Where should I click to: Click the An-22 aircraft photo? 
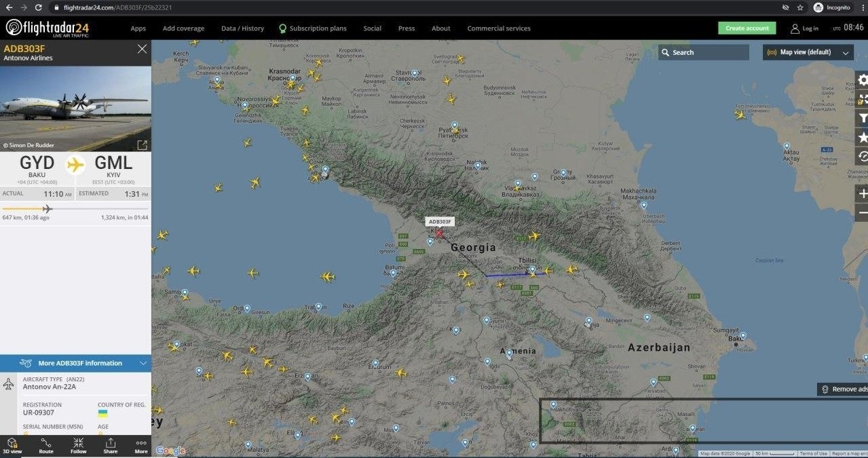click(75, 109)
